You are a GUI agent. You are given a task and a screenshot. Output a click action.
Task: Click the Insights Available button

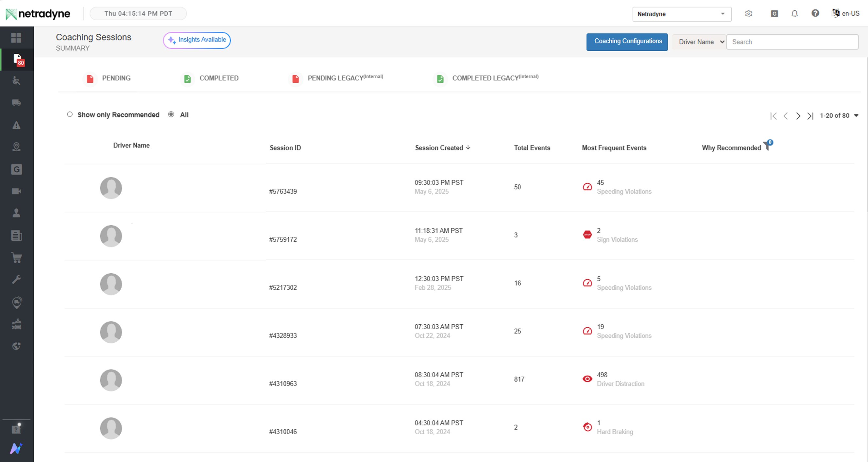point(197,40)
